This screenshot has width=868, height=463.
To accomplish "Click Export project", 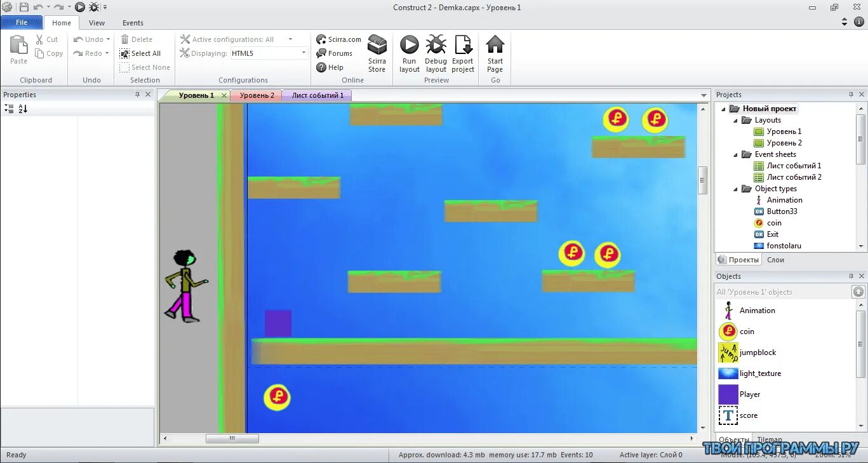I will pos(463,54).
